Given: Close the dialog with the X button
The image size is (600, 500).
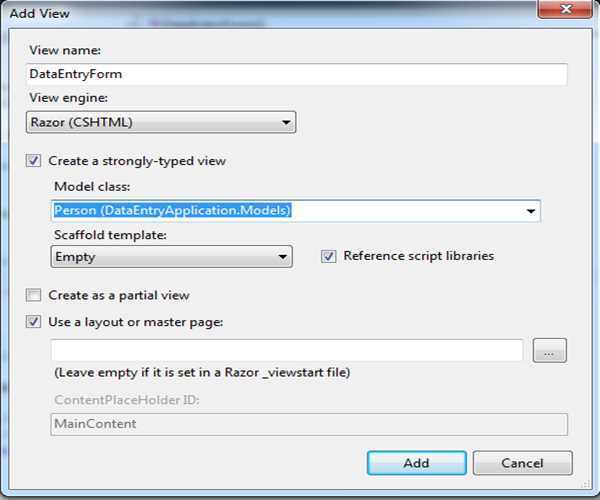Looking at the screenshot, I should click(x=564, y=8).
